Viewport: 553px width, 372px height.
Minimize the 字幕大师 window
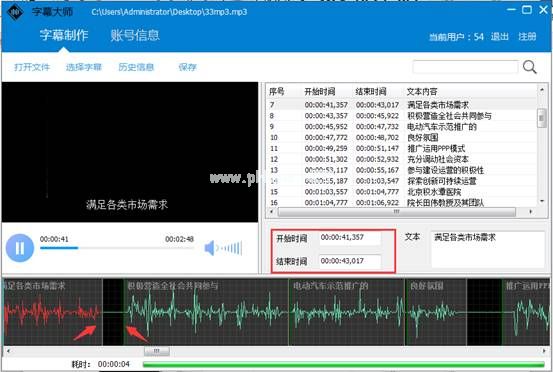511,10
